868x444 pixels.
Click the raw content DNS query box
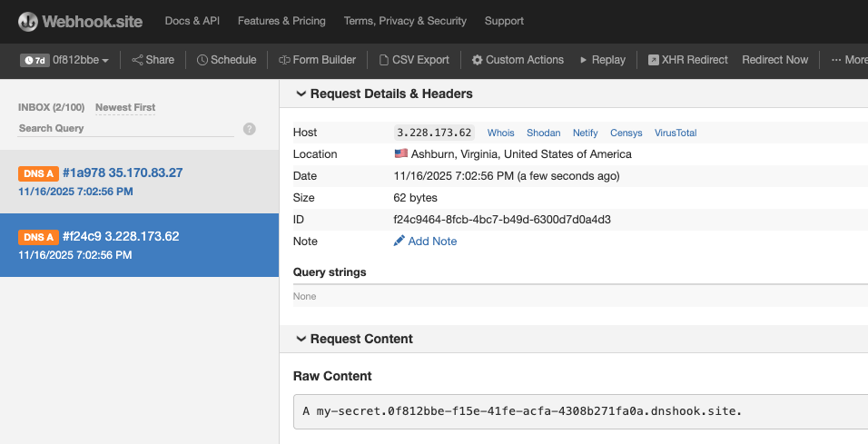(581, 411)
